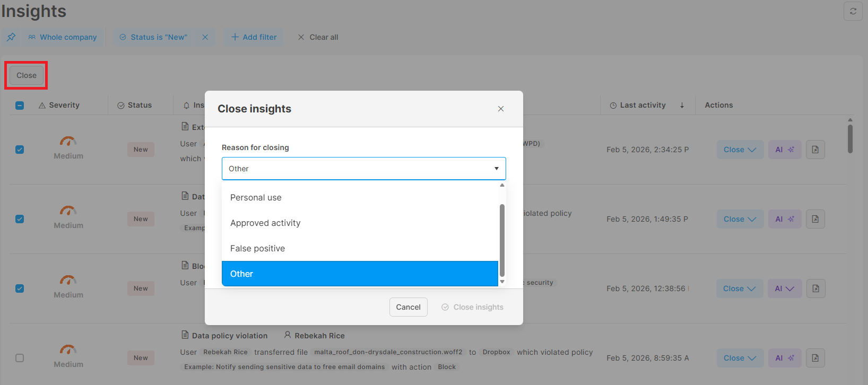
Task: Choose "Approved activity" from the list
Action: (x=265, y=223)
